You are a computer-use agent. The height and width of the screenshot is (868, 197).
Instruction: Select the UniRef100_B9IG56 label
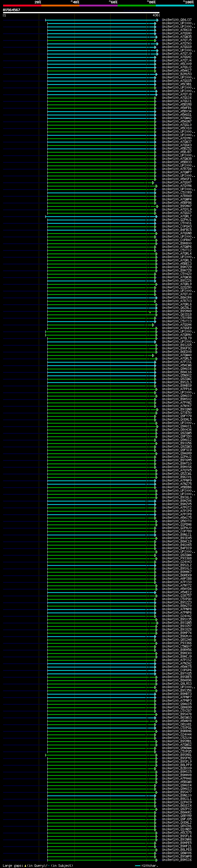(x=177, y=443)
